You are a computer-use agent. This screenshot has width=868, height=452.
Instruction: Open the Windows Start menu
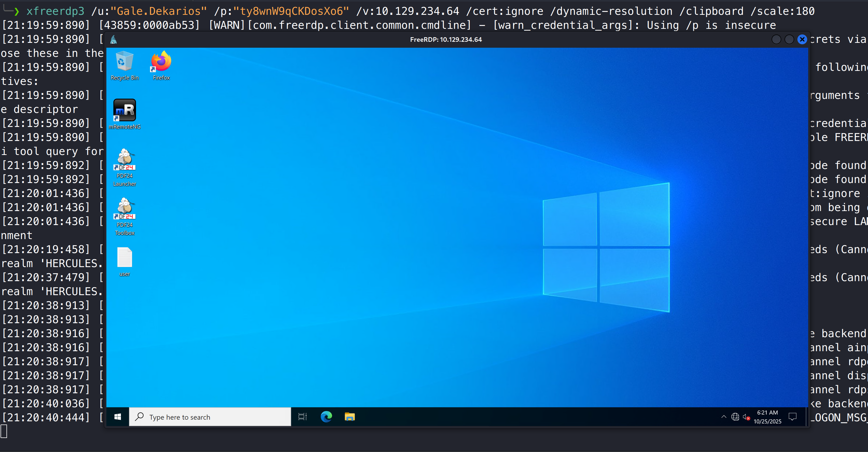[118, 417]
